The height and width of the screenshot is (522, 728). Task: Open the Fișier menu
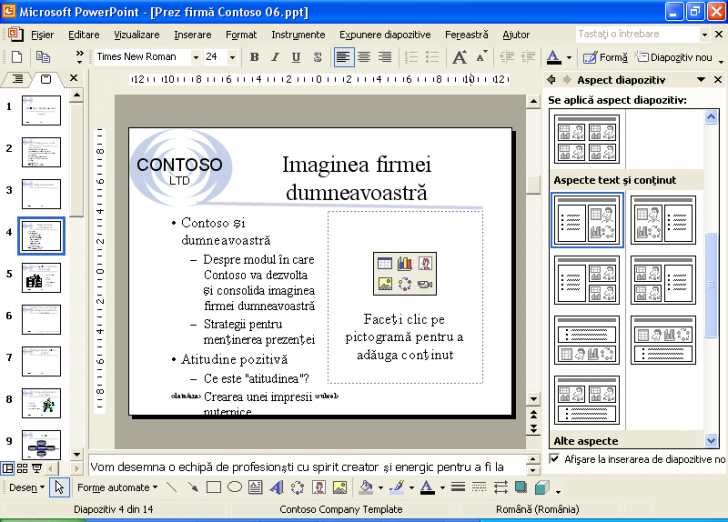(x=42, y=35)
